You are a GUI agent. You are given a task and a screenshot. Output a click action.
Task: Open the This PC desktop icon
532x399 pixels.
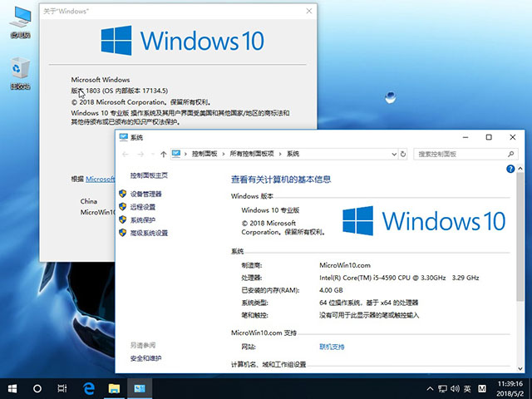pos(20,22)
